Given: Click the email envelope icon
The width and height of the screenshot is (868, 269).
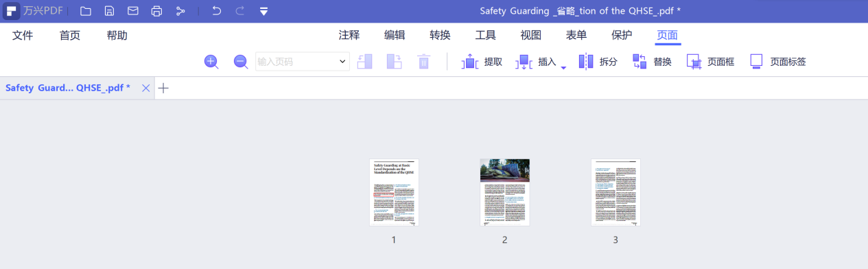Looking at the screenshot, I should click(x=133, y=11).
